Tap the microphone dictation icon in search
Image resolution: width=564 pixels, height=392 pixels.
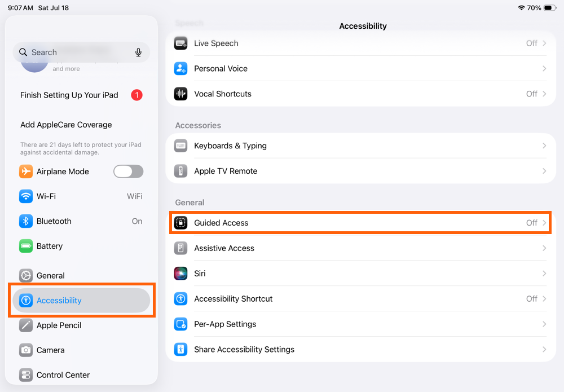[138, 52]
